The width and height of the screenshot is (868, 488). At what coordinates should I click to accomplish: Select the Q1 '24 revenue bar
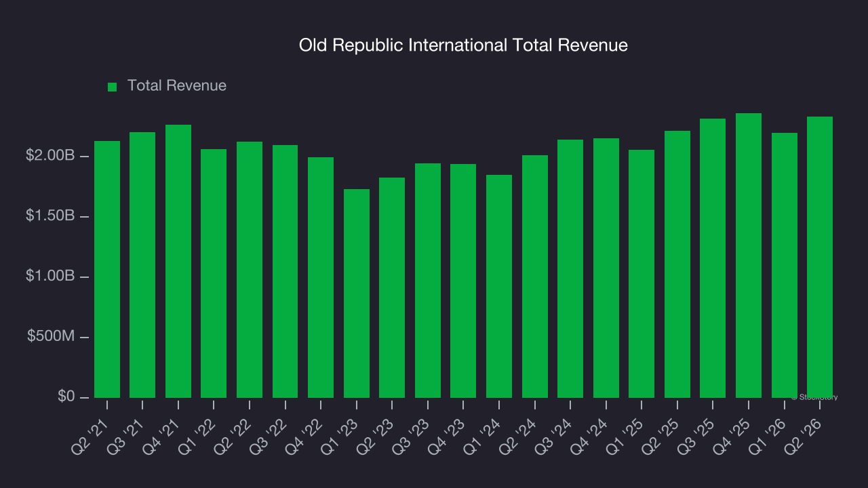tap(499, 286)
